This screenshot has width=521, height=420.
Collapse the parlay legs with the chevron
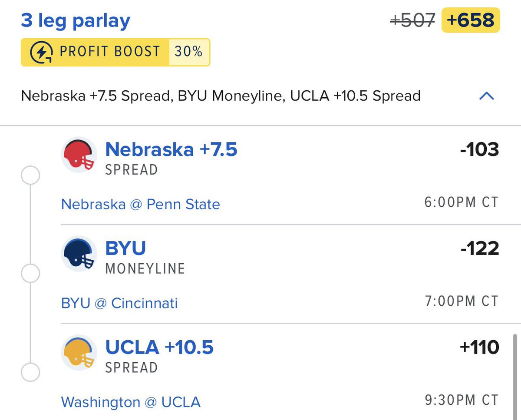[486, 96]
